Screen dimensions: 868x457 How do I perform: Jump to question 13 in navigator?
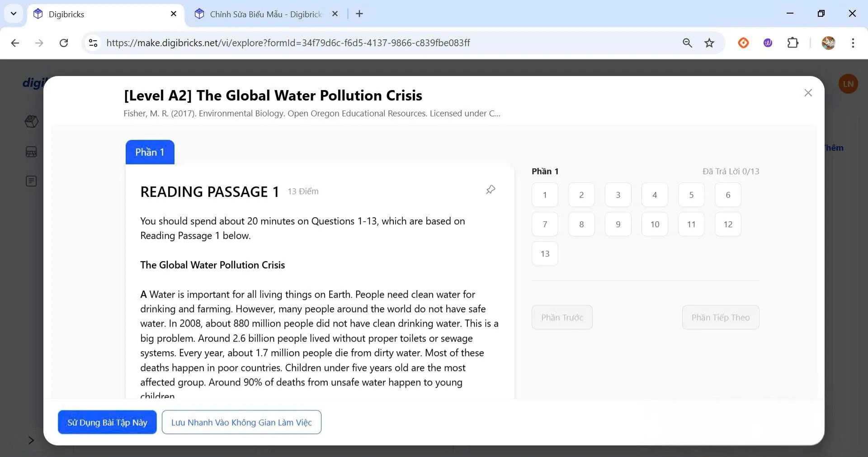[x=545, y=254]
